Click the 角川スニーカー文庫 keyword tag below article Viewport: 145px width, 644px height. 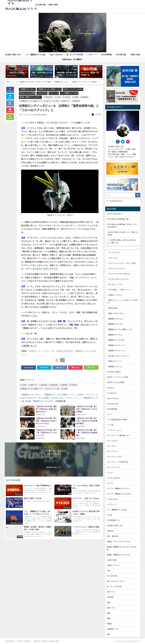pos(52,389)
